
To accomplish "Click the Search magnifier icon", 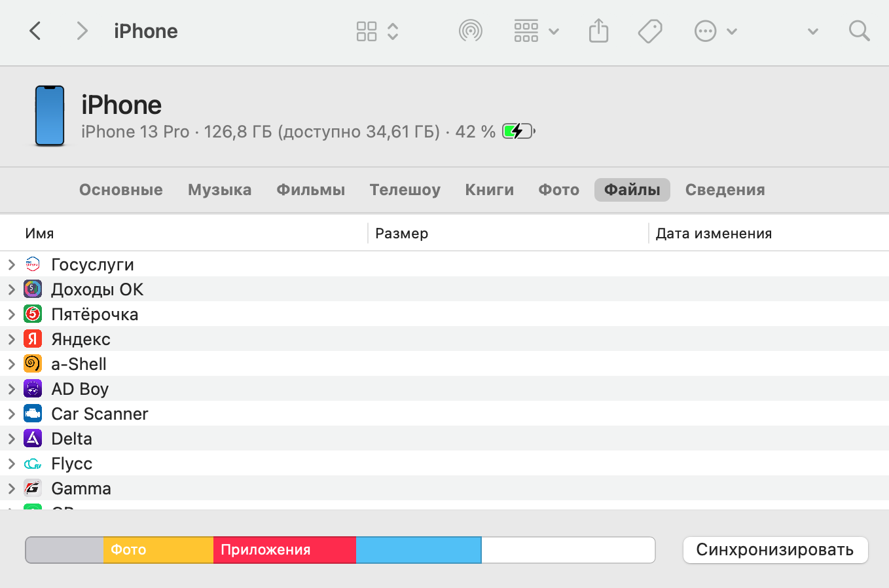I will pos(859,31).
